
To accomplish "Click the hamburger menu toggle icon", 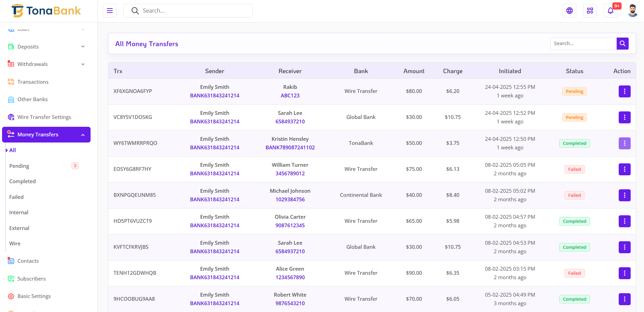I will pos(110,11).
